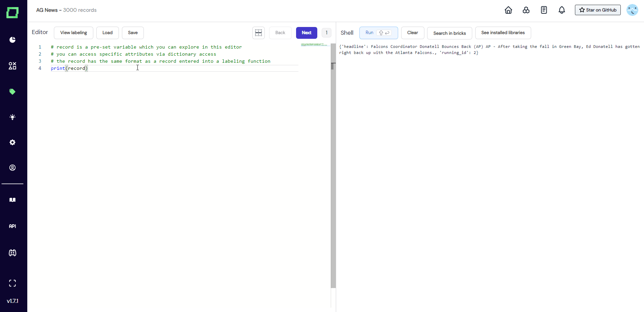The height and width of the screenshot is (312, 644).
Task: Clear the shell output
Action: [413, 33]
